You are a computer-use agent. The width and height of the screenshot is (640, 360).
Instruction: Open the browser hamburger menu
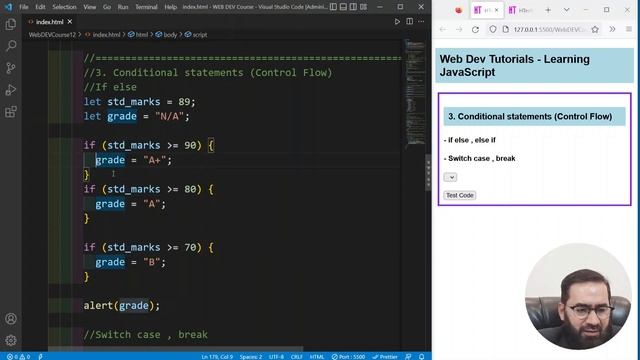[629, 29]
